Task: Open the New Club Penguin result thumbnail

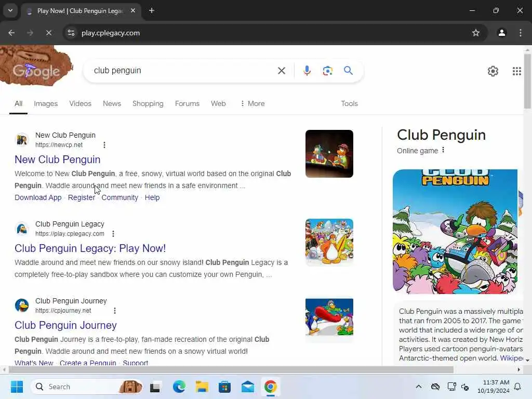Action: [x=329, y=154]
